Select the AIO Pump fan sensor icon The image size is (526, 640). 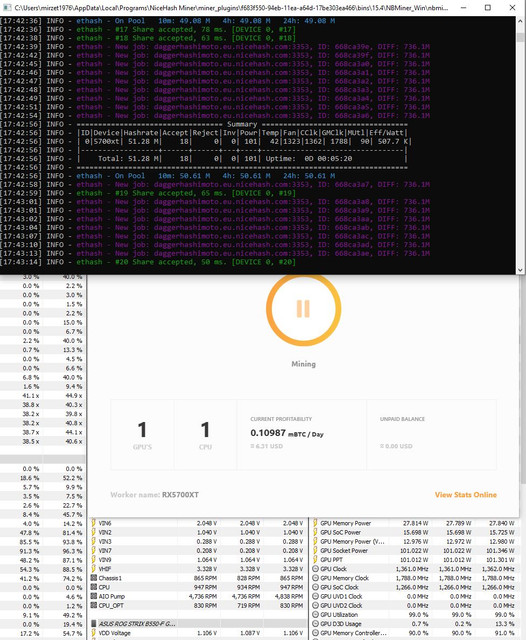pyautogui.click(x=93, y=596)
